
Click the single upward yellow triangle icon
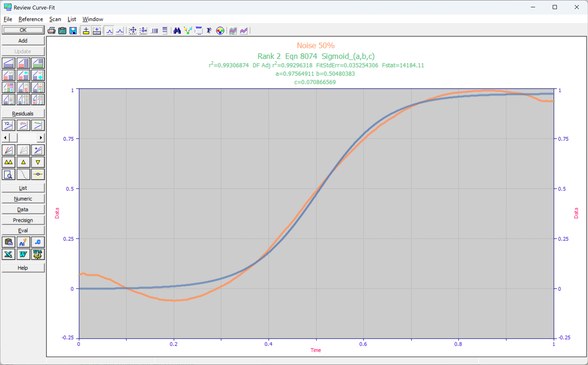click(23, 162)
